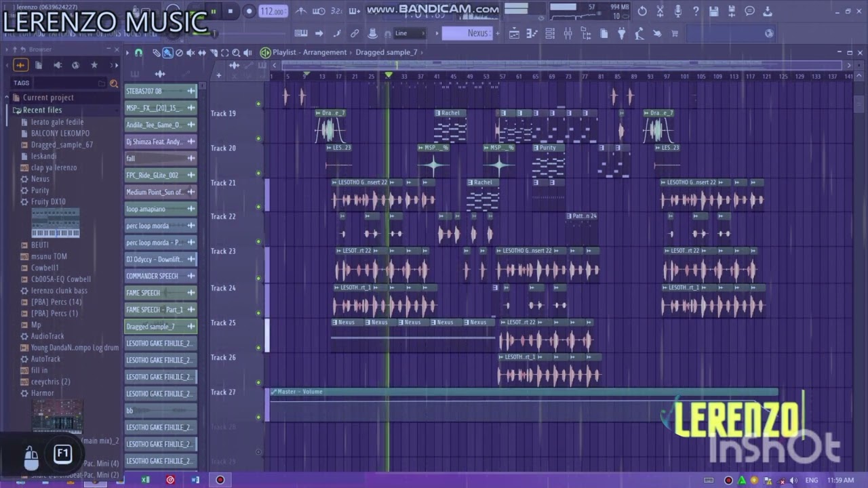Click the link chain icon in toolbar
Screen dimensions: 868x488
tap(355, 33)
